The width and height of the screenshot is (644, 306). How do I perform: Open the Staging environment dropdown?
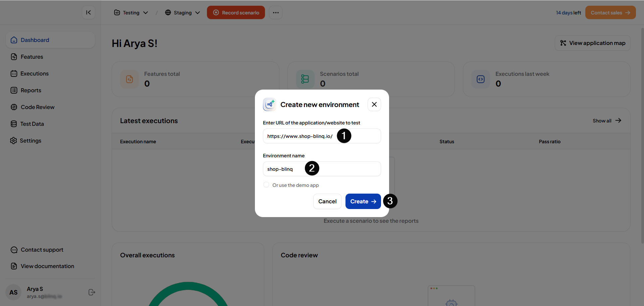point(182,12)
